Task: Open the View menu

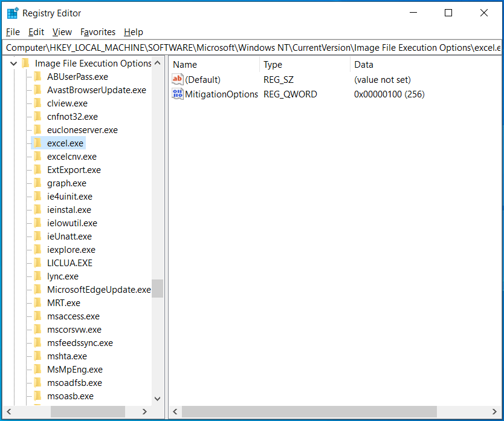Action: pyautogui.click(x=62, y=32)
